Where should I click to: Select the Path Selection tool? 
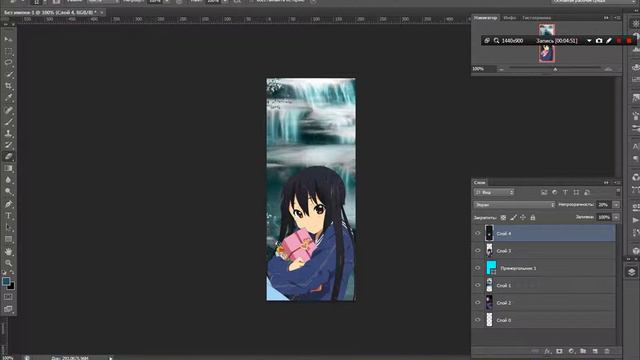point(8,227)
